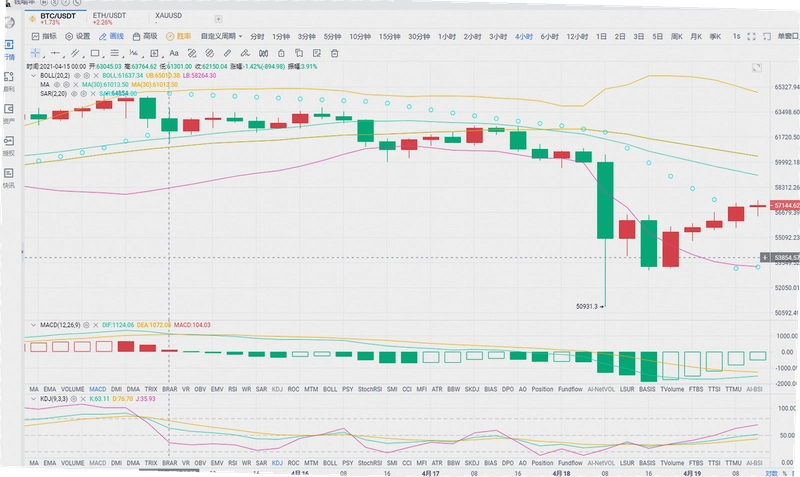Toggle visibility of the MA indicator
The height and width of the screenshot is (477, 800).
[57, 85]
